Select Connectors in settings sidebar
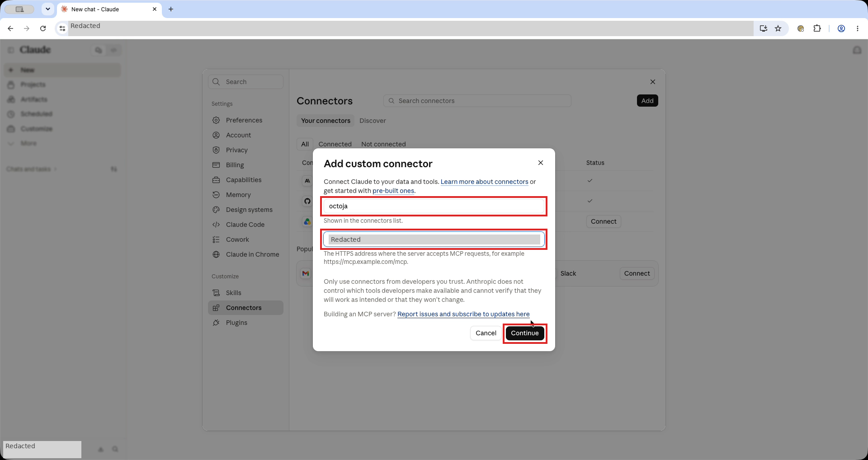Image resolution: width=868 pixels, height=460 pixels. pos(245,308)
